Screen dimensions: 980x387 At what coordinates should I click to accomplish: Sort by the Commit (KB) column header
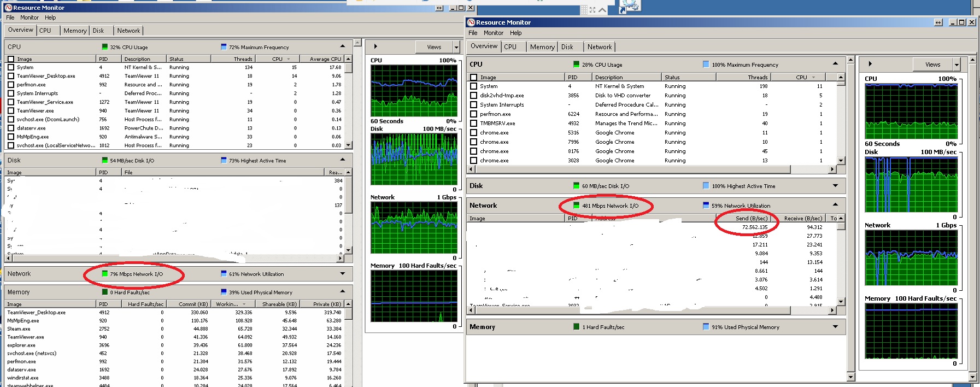point(193,304)
